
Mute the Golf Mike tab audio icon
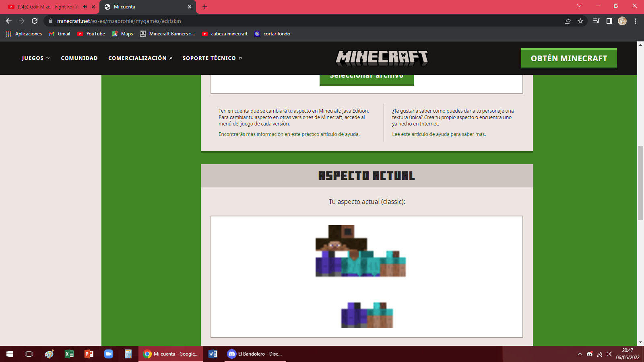[85, 7]
